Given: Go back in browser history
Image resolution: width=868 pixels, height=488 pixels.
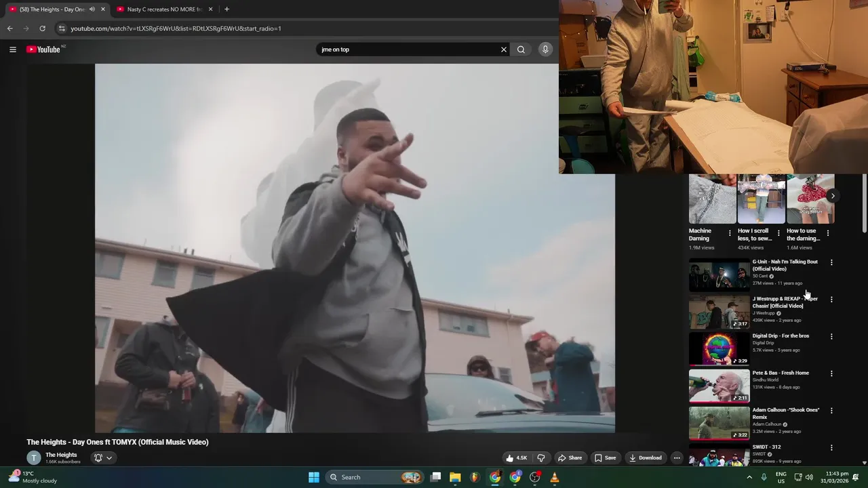Looking at the screenshot, I should coord(9,28).
